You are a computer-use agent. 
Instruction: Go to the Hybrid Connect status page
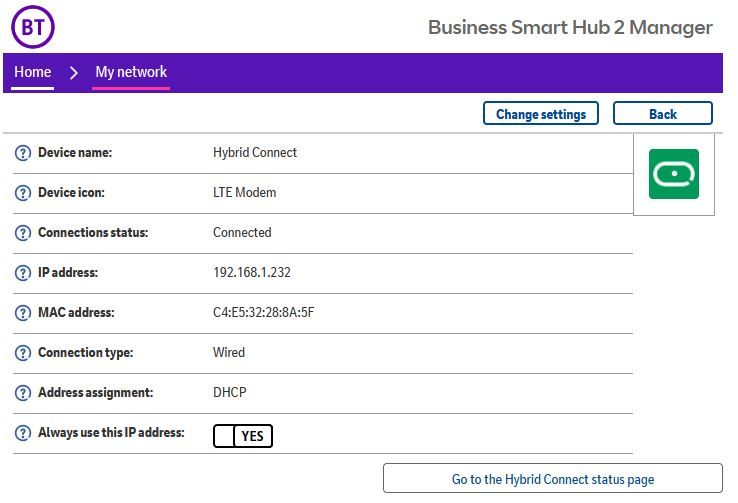pyautogui.click(x=553, y=479)
